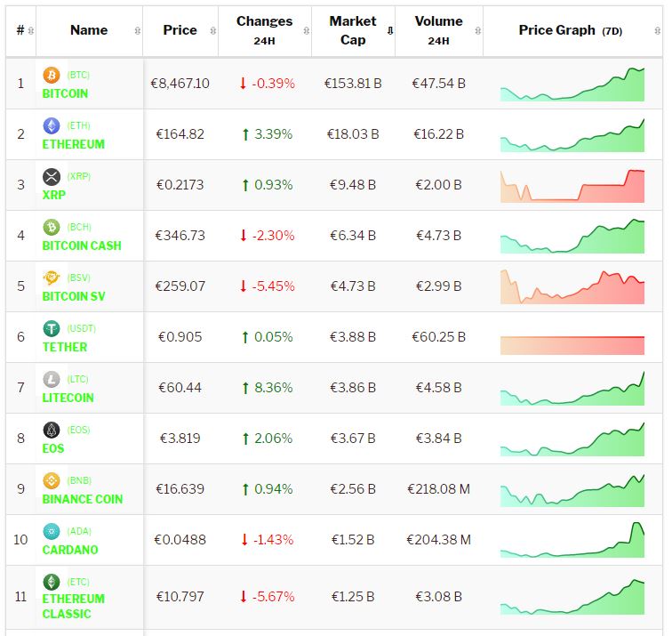
Task: Click the Bitcoin SV coin icon
Action: tap(51, 278)
